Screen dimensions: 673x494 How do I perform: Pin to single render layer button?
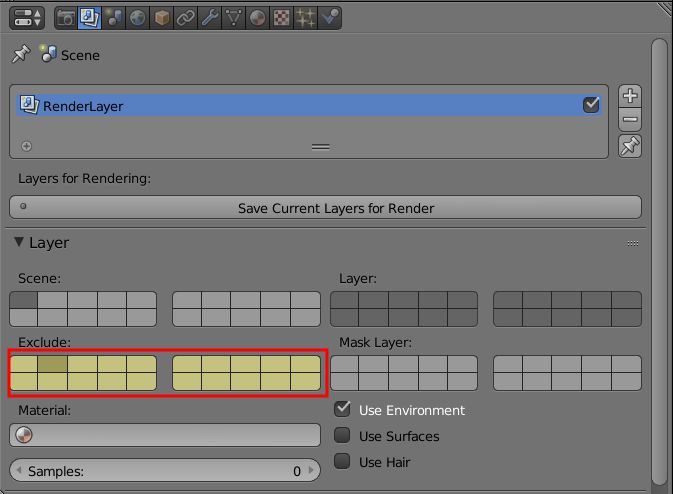click(630, 146)
